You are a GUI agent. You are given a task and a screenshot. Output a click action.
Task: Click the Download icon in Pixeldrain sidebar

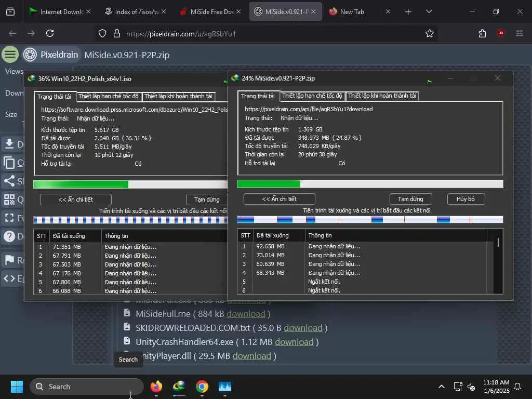(9, 144)
